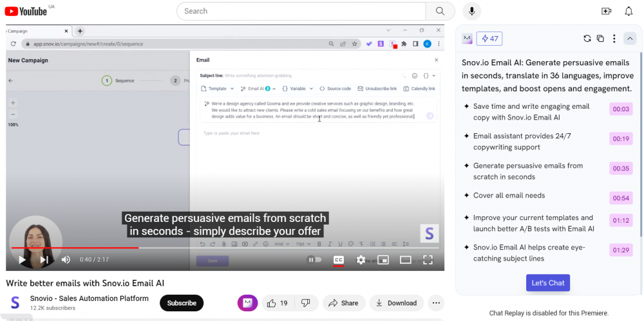
Task: Click the purple extension icon beside Subscribe
Action: (x=248, y=303)
